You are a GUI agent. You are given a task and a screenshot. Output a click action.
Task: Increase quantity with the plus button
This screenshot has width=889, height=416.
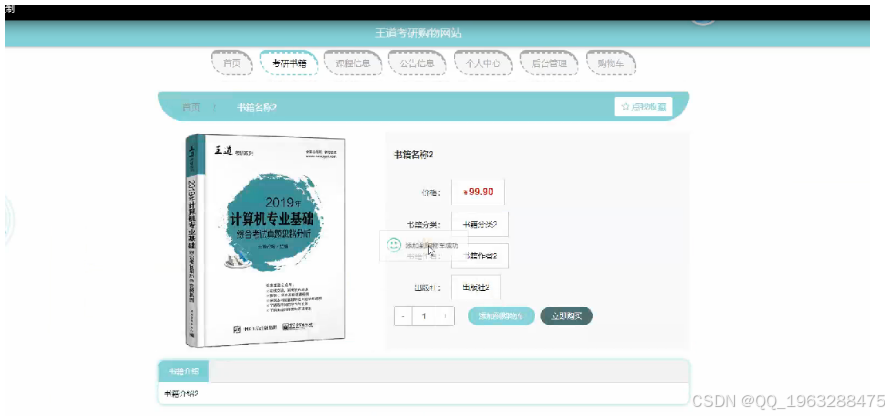point(446,316)
